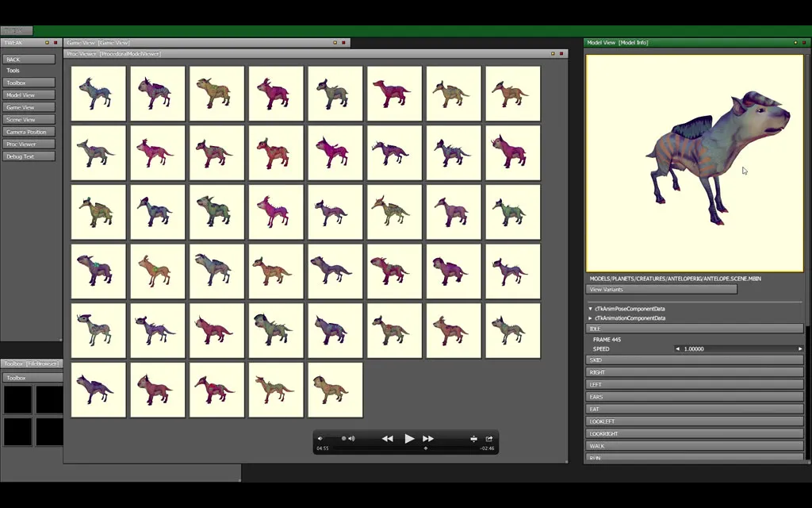Expand the cTkAnimationComponentData section
The width and height of the screenshot is (812, 508).
pos(590,318)
